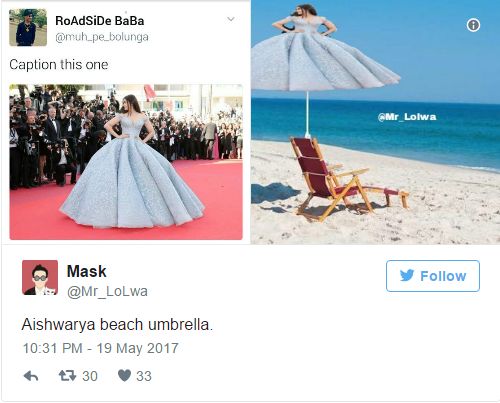Viewport: 500px width, 403px height.
Task: Click the reply arrow icon
Action: [31, 376]
